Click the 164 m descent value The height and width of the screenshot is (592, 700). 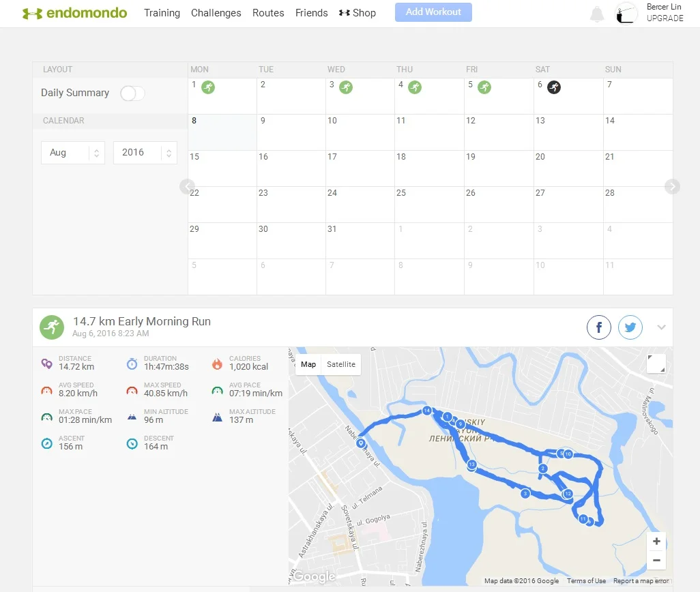click(x=156, y=447)
